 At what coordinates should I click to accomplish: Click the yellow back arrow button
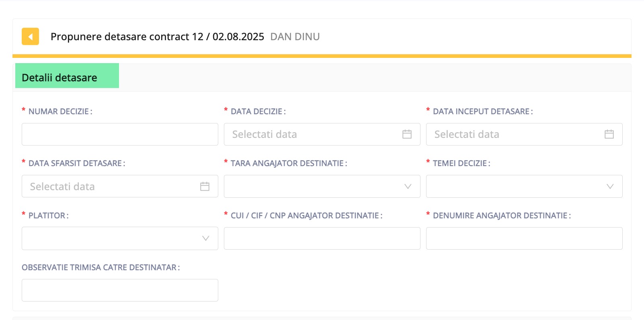(x=30, y=37)
